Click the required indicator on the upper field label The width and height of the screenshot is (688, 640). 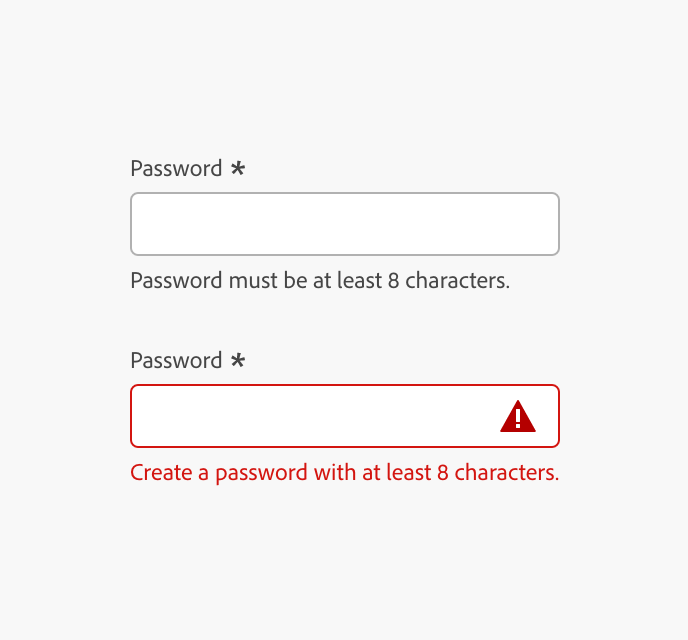(x=238, y=169)
